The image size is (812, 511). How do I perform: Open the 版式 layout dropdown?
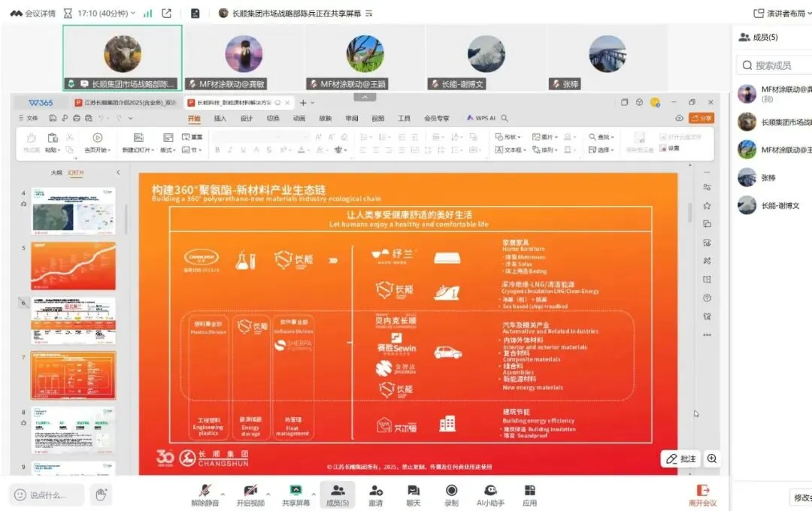point(168,150)
